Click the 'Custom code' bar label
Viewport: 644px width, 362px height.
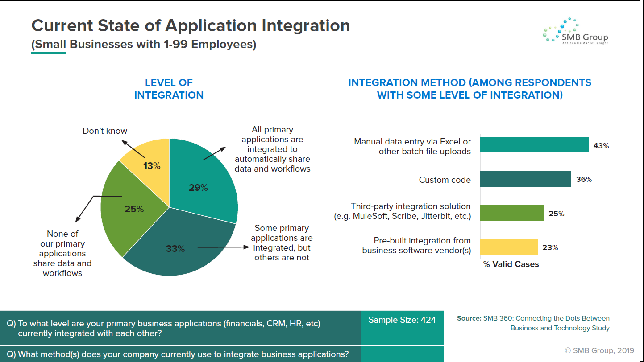coord(445,180)
